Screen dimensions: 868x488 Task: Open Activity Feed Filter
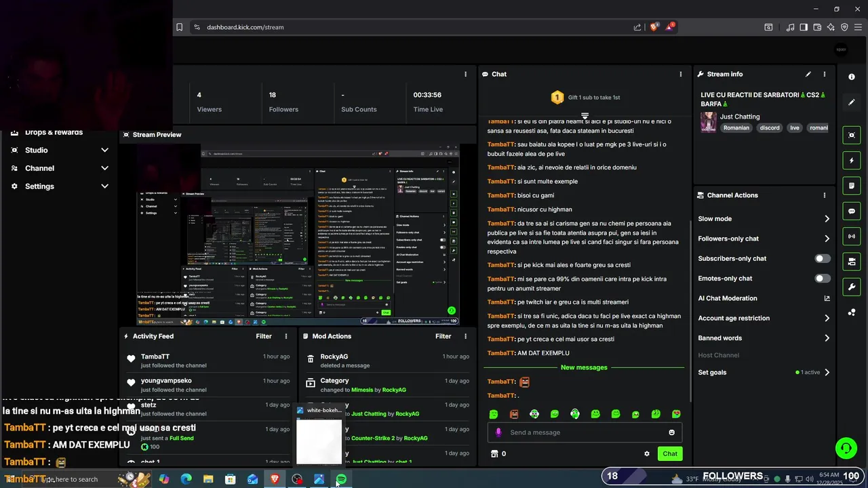264,336
